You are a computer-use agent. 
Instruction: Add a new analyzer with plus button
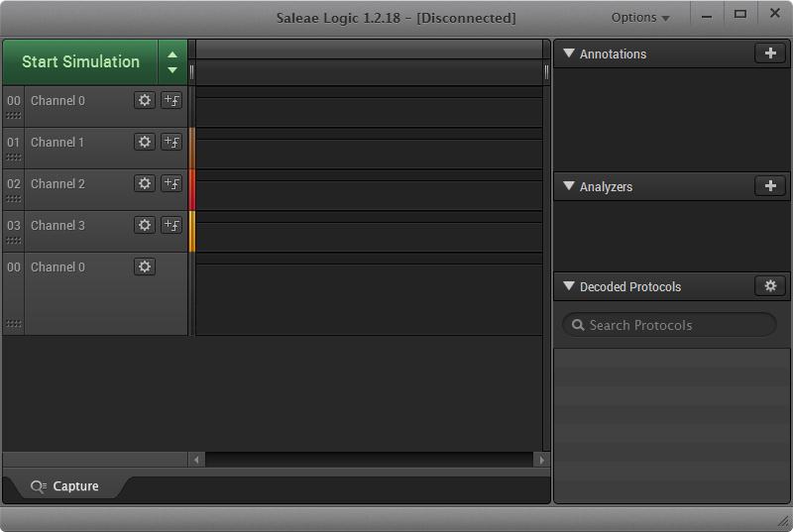[x=769, y=186]
